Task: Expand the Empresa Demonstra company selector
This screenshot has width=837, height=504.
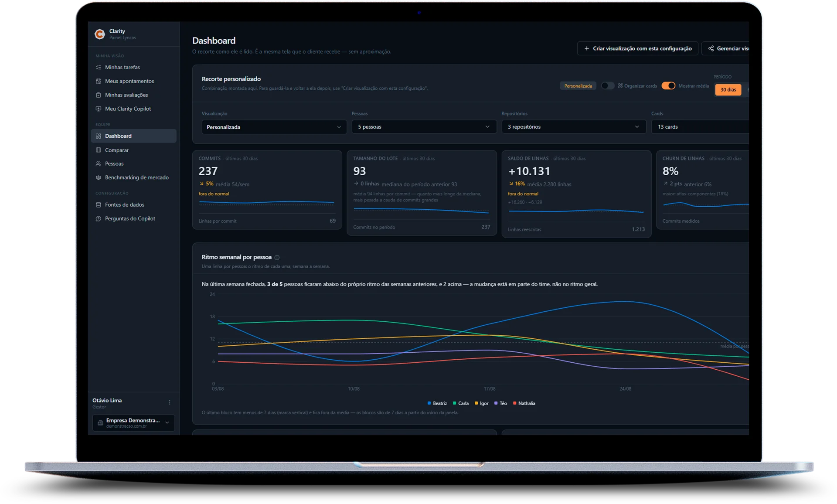Action: (133, 422)
